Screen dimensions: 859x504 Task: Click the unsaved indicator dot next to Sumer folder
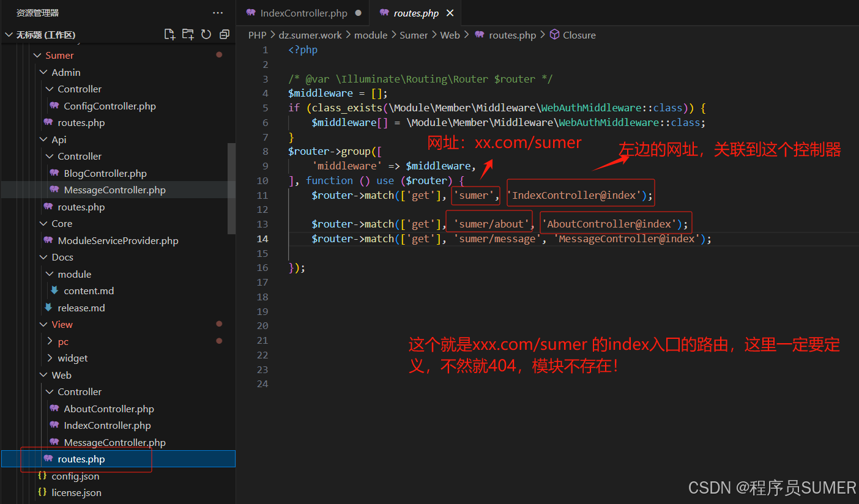point(218,54)
